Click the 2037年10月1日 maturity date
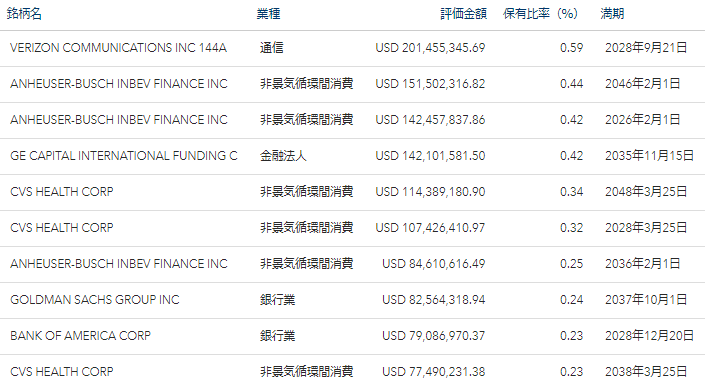The width and height of the screenshot is (718, 387). tap(646, 300)
